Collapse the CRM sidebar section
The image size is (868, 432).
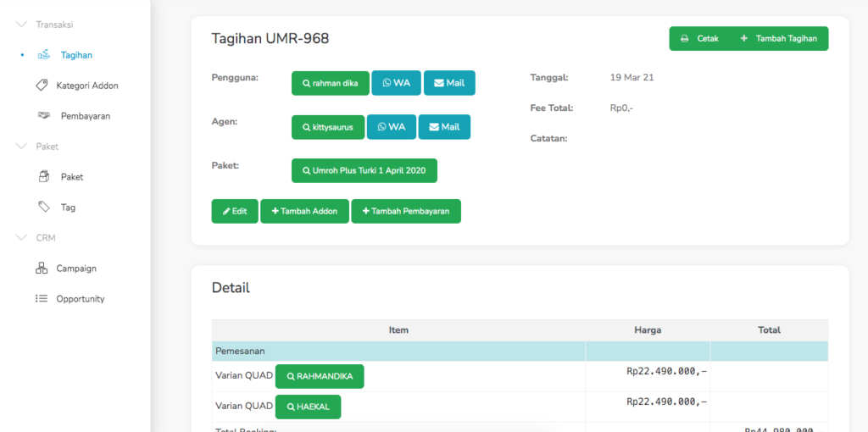tap(22, 238)
